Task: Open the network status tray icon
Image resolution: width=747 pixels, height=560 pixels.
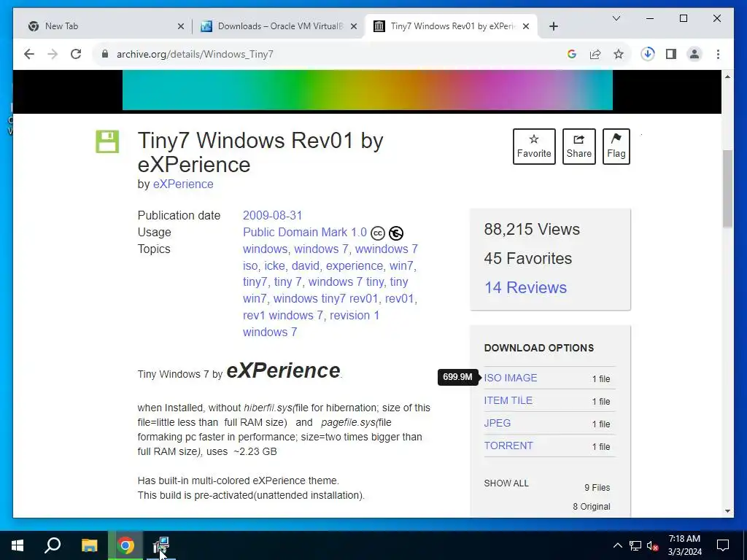Action: 635,545
